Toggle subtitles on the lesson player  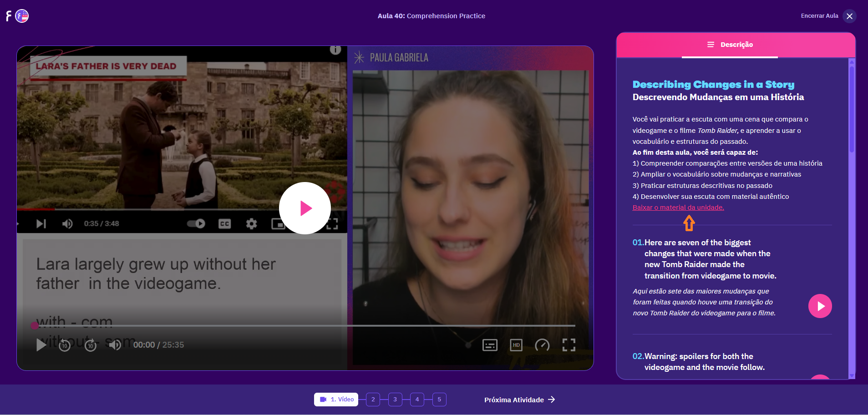tap(490, 345)
